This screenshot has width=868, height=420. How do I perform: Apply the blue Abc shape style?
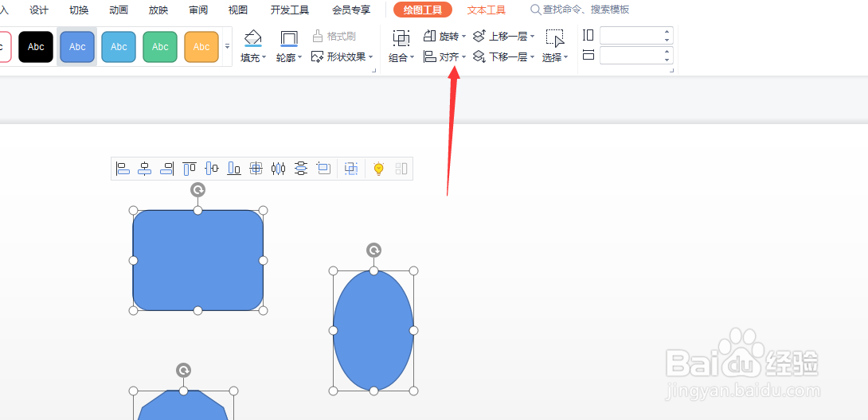pyautogui.click(x=77, y=47)
